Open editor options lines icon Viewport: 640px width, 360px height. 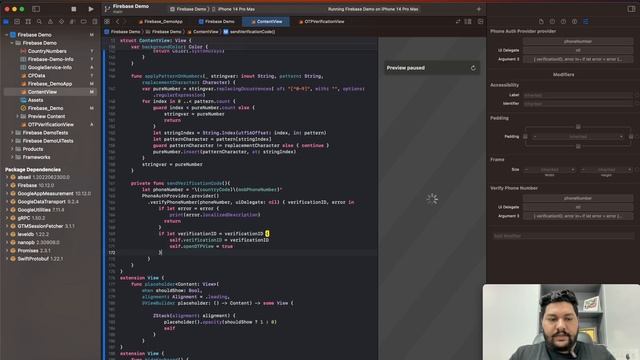[468, 22]
